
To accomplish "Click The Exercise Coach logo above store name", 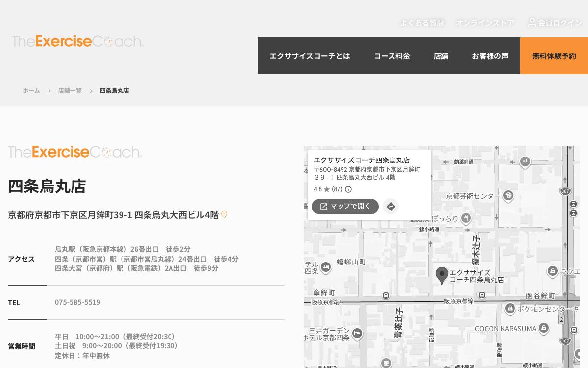I will [75, 152].
